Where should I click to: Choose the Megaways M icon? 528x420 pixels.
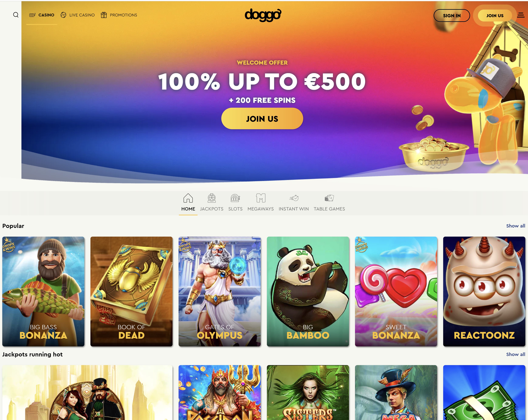point(261,198)
